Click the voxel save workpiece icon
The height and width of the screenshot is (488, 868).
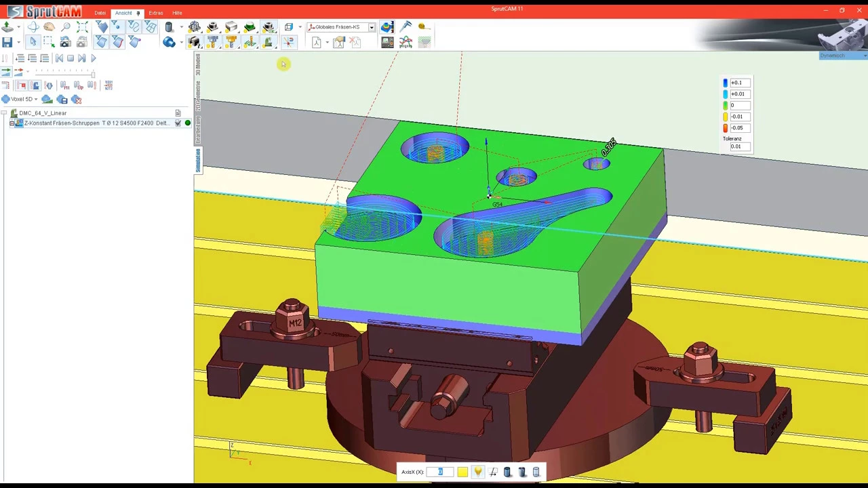pyautogui.click(x=62, y=100)
